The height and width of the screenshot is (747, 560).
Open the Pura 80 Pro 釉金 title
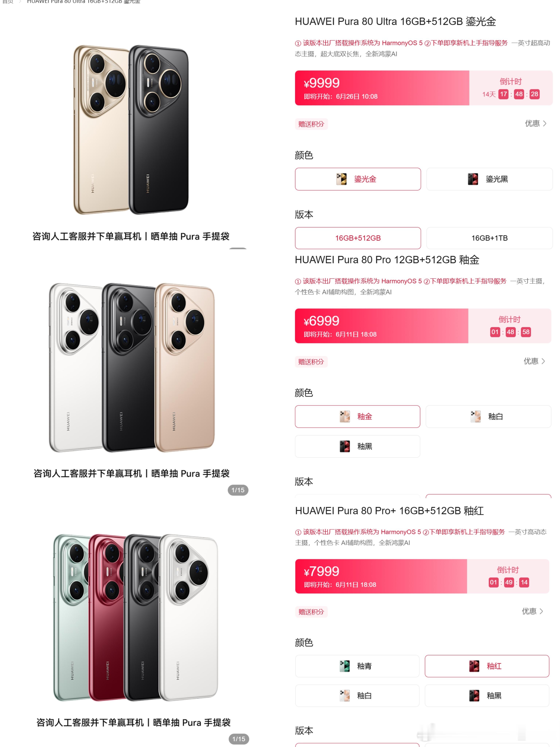(x=387, y=260)
